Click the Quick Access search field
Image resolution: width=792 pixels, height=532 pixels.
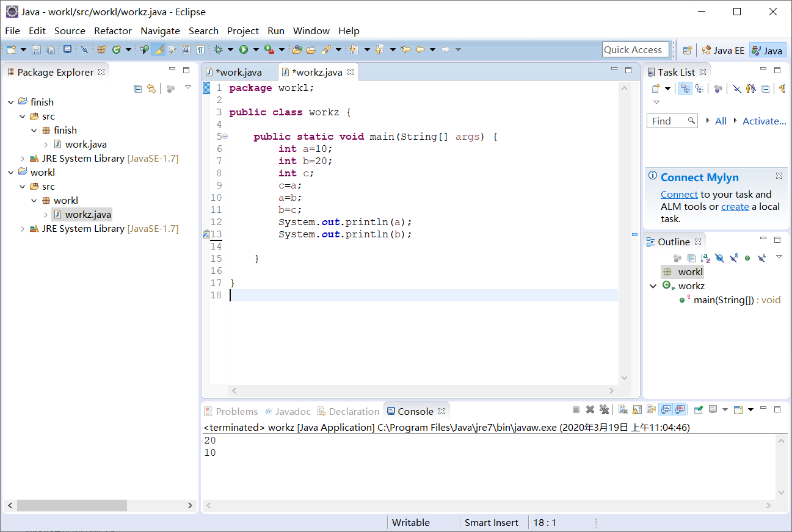633,50
